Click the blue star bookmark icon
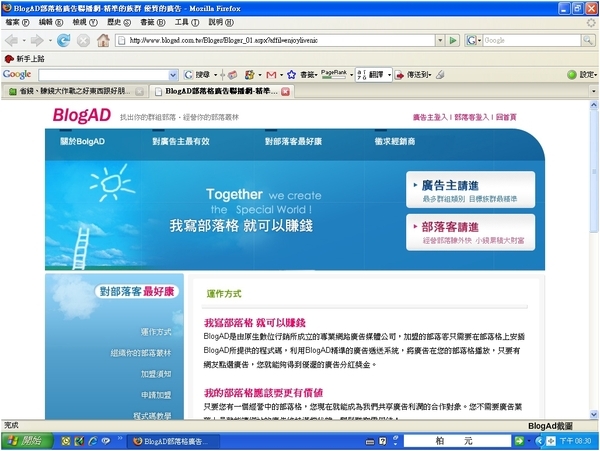Image resolution: width=600 pixels, height=451 pixels. [x=292, y=75]
